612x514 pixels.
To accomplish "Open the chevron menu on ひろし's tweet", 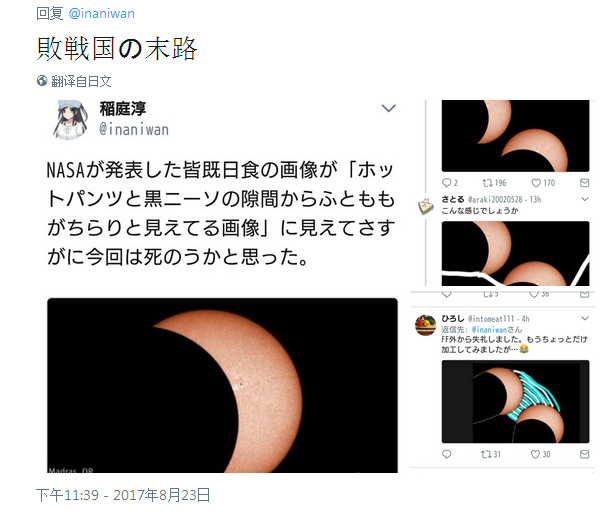I will click(x=585, y=318).
